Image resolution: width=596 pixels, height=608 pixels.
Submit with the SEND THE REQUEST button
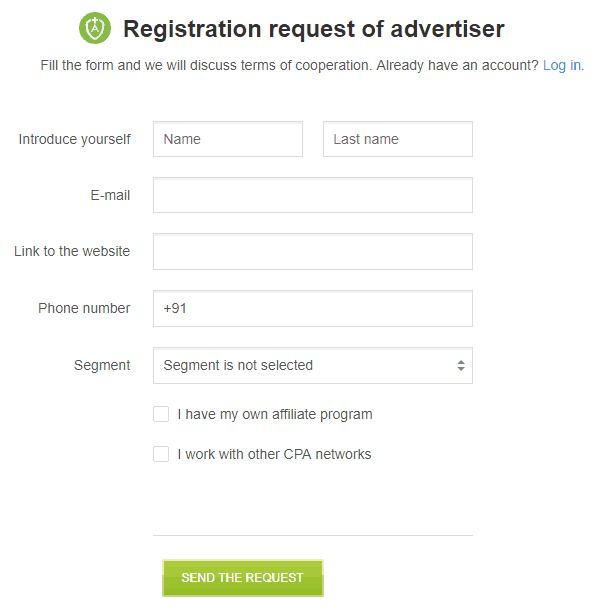click(243, 578)
